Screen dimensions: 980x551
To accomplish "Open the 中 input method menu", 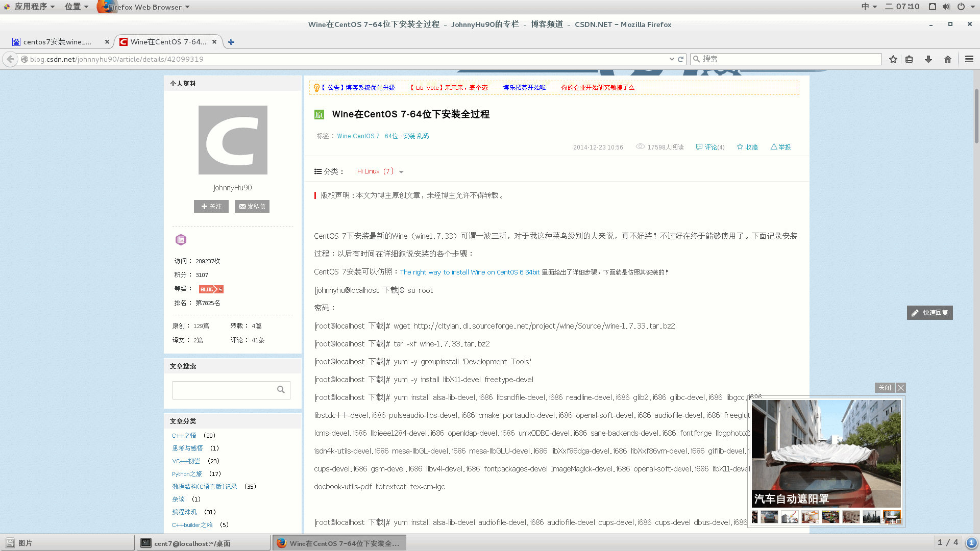I will [869, 7].
